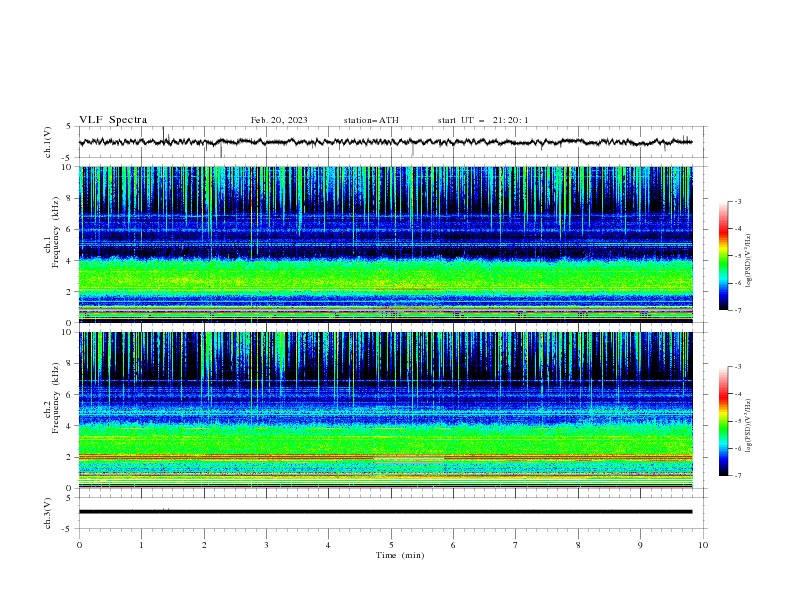This screenshot has width=792, height=612.
Task: Click the ch.1 spectrogram green noise band
Action: [385, 275]
